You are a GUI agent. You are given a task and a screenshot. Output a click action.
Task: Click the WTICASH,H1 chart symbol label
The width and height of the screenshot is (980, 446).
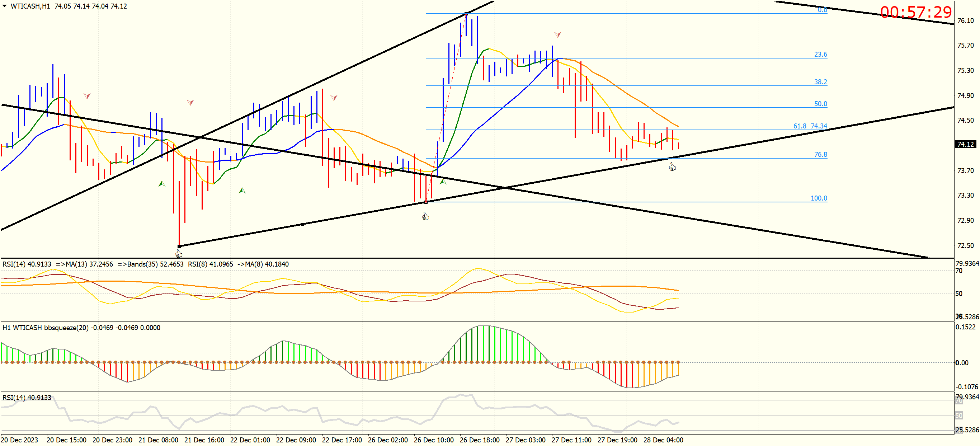coord(30,6)
